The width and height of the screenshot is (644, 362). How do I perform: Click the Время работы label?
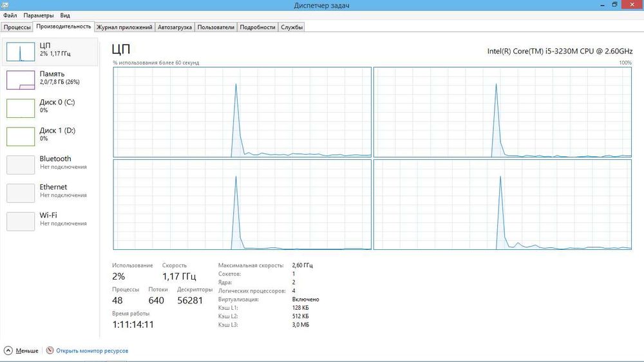pyautogui.click(x=131, y=314)
